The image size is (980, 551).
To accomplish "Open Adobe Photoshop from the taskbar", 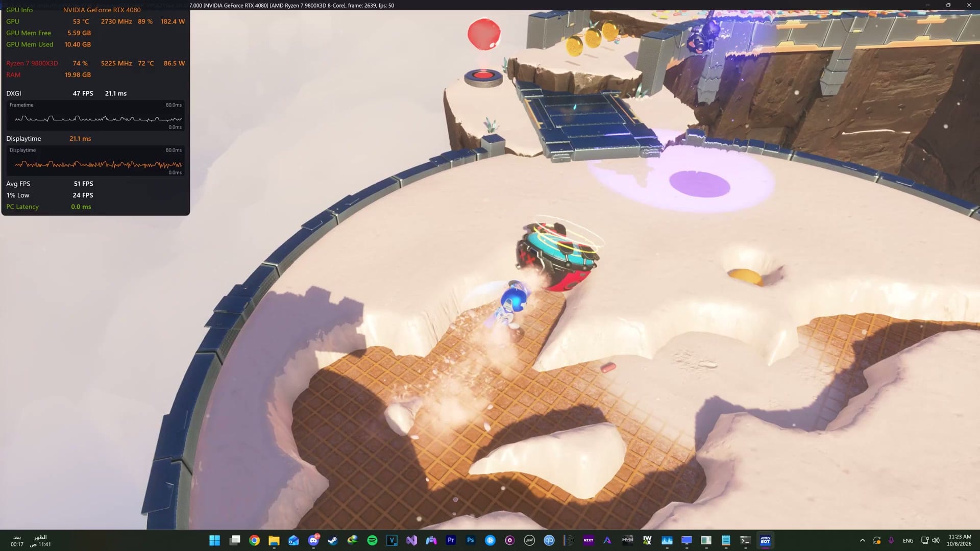I will pos(471,540).
